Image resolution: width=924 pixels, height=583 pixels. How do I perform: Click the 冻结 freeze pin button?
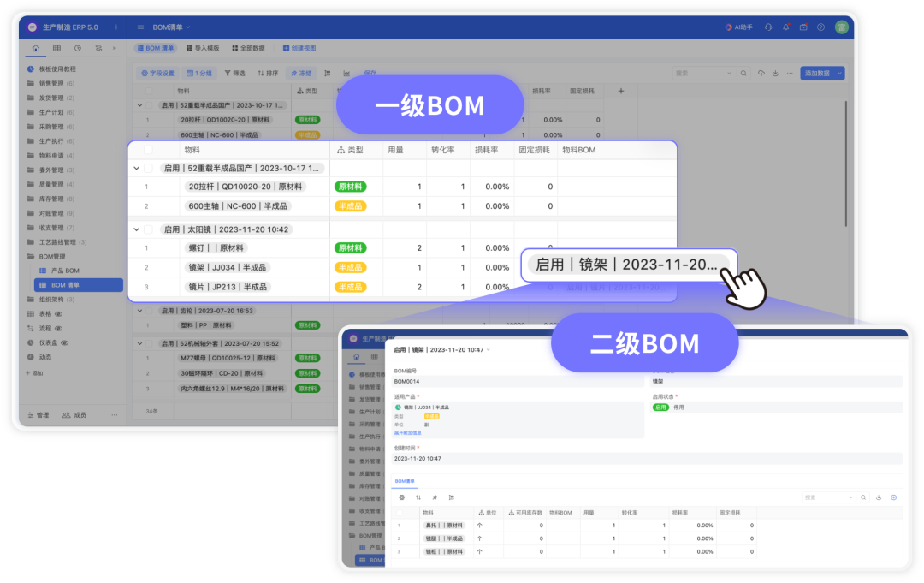tap(301, 74)
